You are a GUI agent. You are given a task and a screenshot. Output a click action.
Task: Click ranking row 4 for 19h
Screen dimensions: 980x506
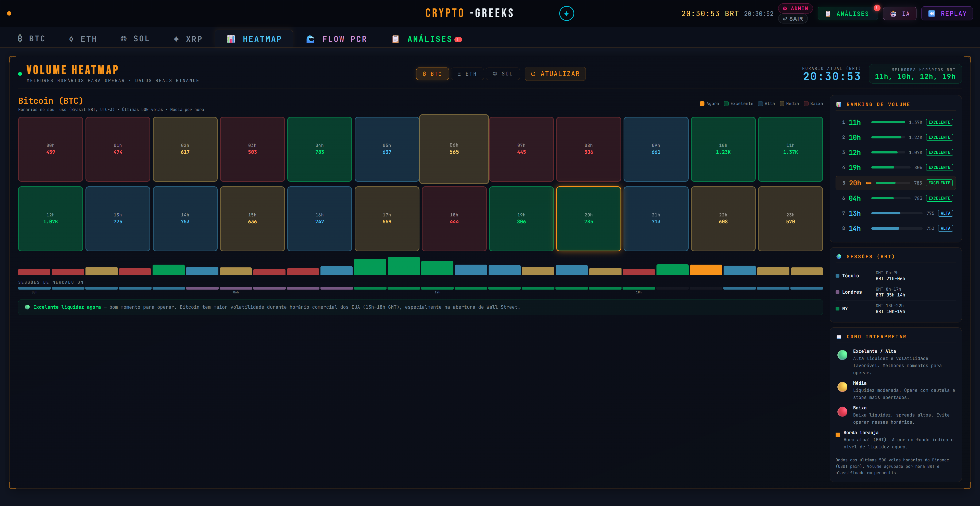(x=896, y=167)
